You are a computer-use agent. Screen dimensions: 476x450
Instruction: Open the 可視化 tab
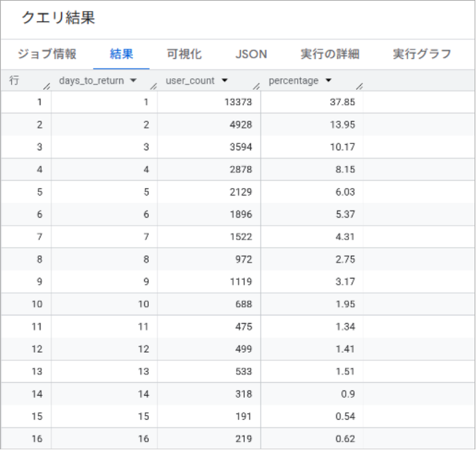coord(184,54)
